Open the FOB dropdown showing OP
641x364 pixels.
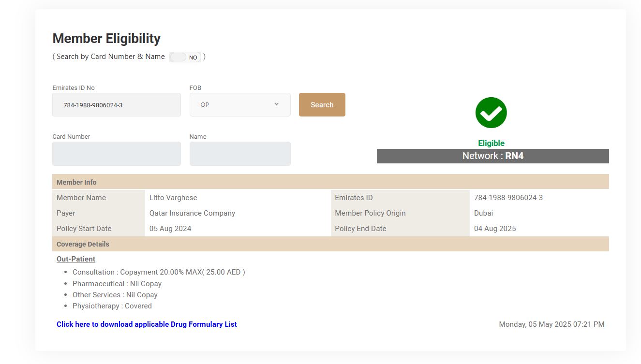tap(240, 105)
